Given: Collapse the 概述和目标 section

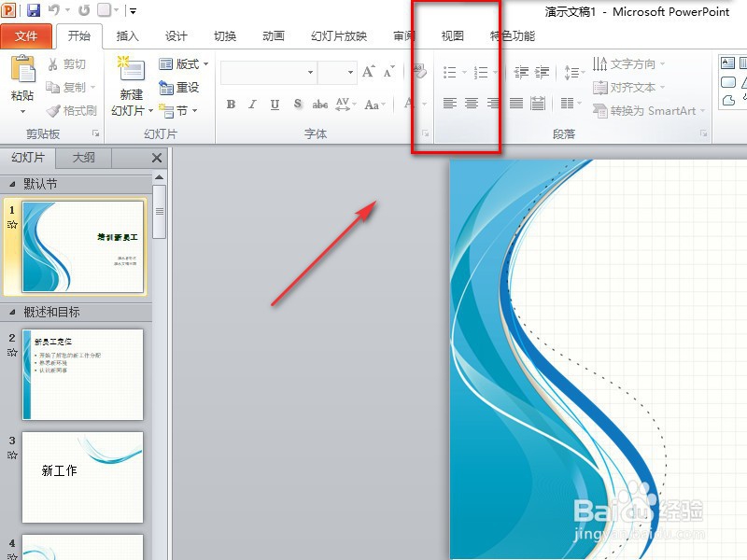Looking at the screenshot, I should 12,313.
